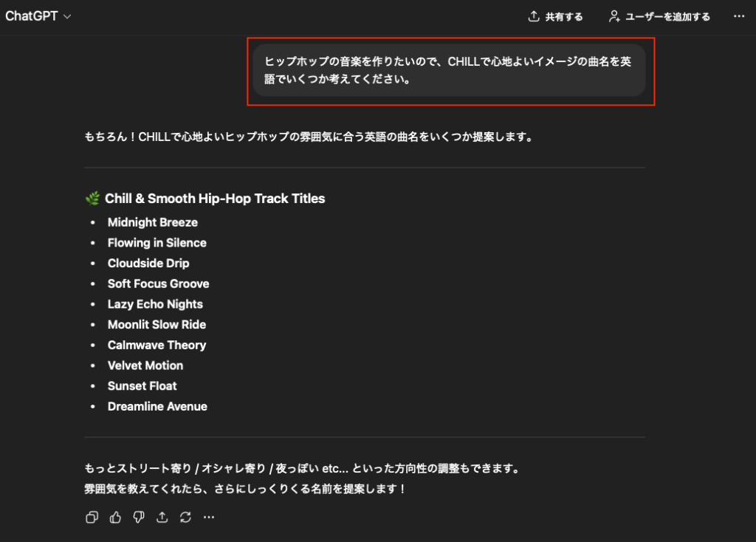Click the user's prompt message bubble
756x542 pixels.
coord(448,70)
